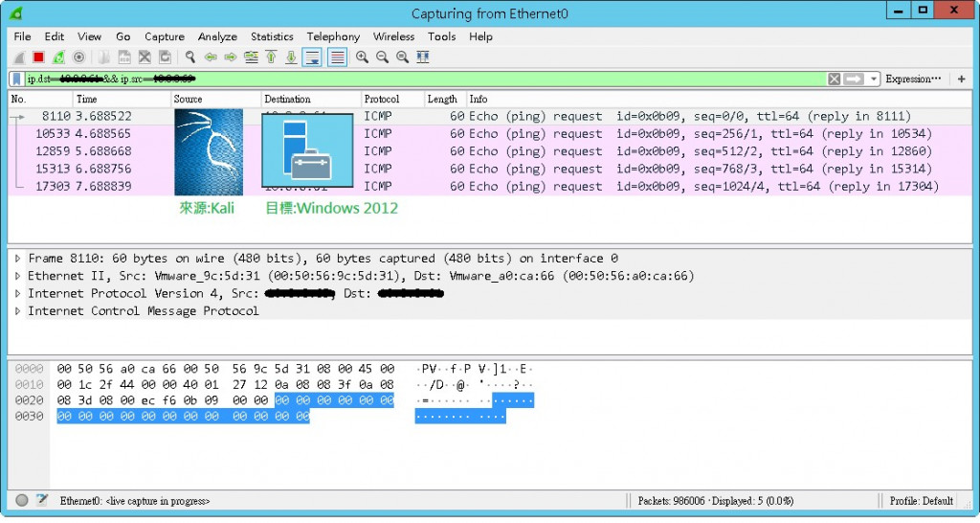Sort by the Destination column header
This screenshot has width=980, height=523.
[311, 99]
